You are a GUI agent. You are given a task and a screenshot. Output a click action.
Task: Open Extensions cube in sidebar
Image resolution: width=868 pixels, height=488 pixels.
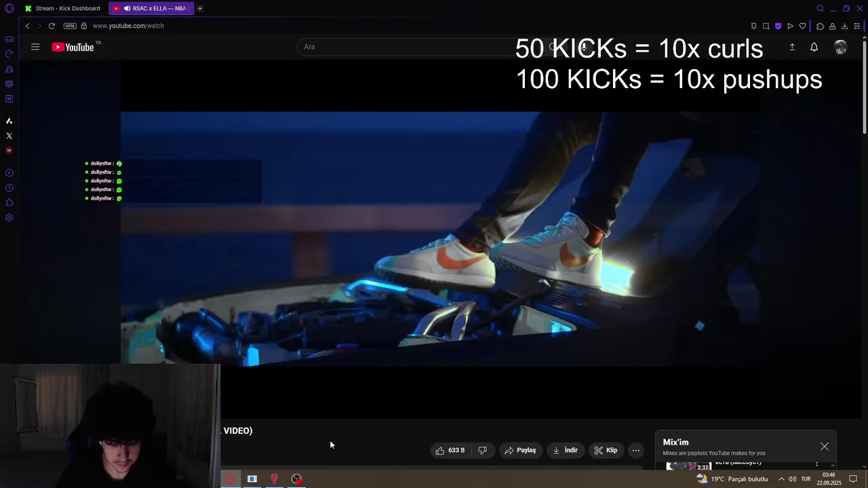9,203
